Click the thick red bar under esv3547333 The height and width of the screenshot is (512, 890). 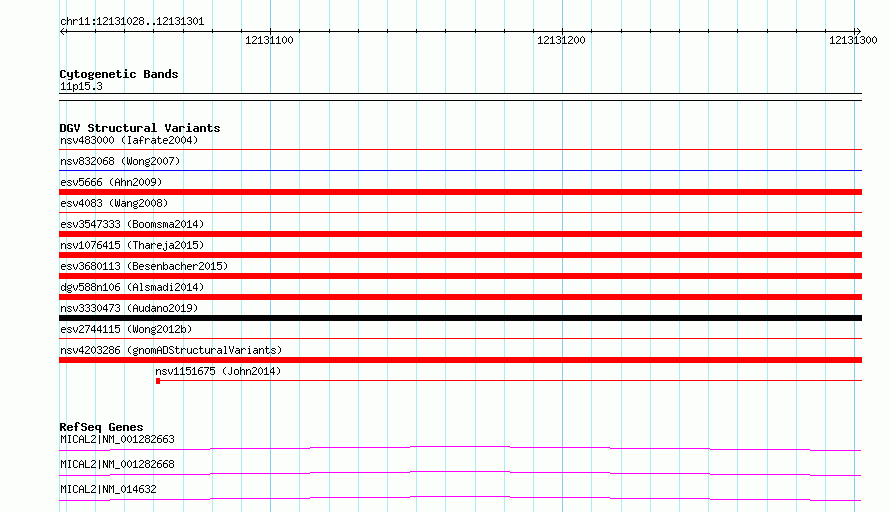(460, 234)
